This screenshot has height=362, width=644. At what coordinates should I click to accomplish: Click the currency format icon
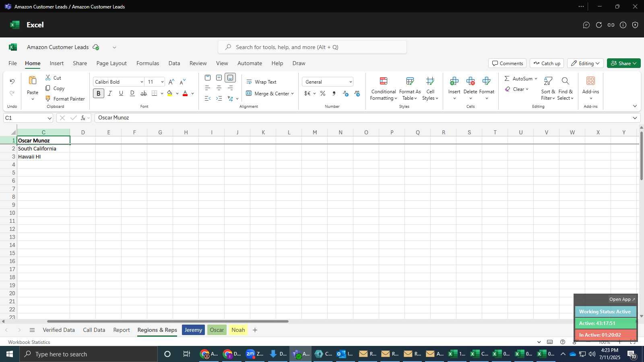[x=308, y=93]
